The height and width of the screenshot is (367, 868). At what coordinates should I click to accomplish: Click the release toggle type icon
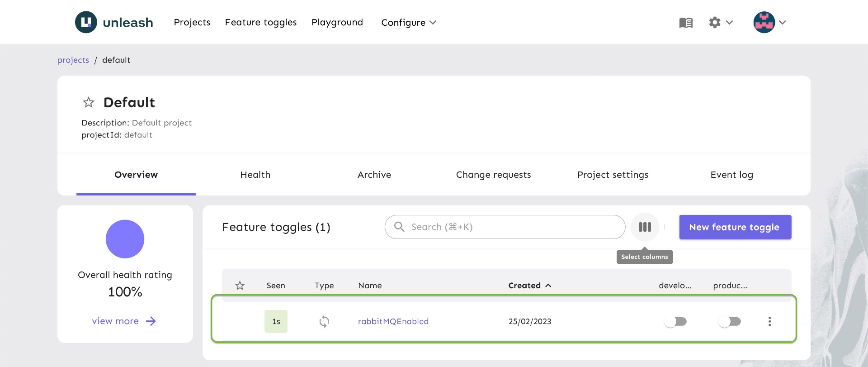[x=324, y=321]
